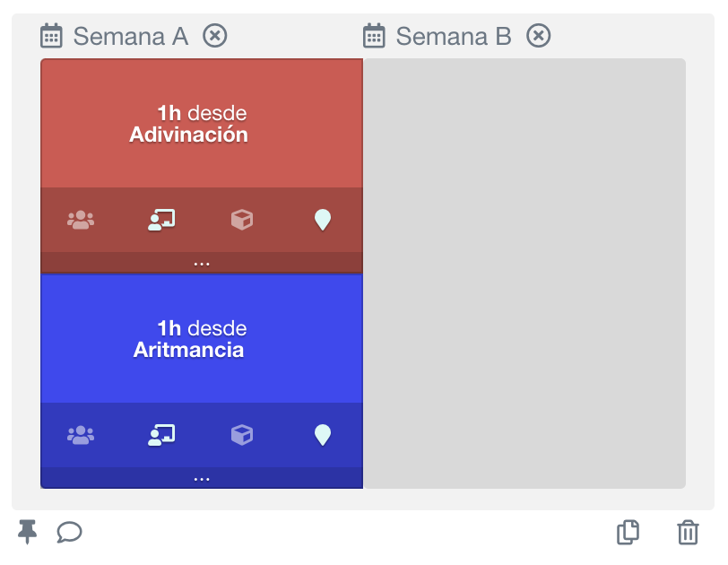The width and height of the screenshot is (728, 565).
Task: Expand the Adivinación card options via the ellipsis
Action: click(x=201, y=262)
